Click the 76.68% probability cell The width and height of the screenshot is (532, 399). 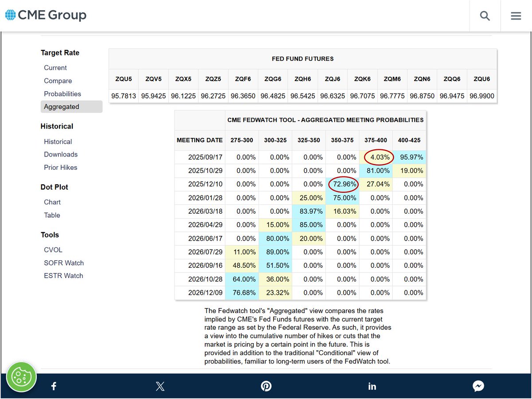pyautogui.click(x=242, y=293)
